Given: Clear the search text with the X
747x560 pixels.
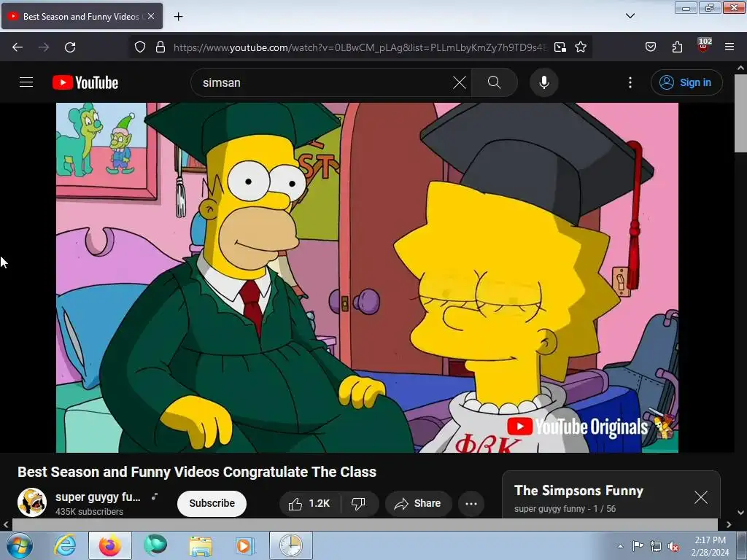Looking at the screenshot, I should coord(460,82).
